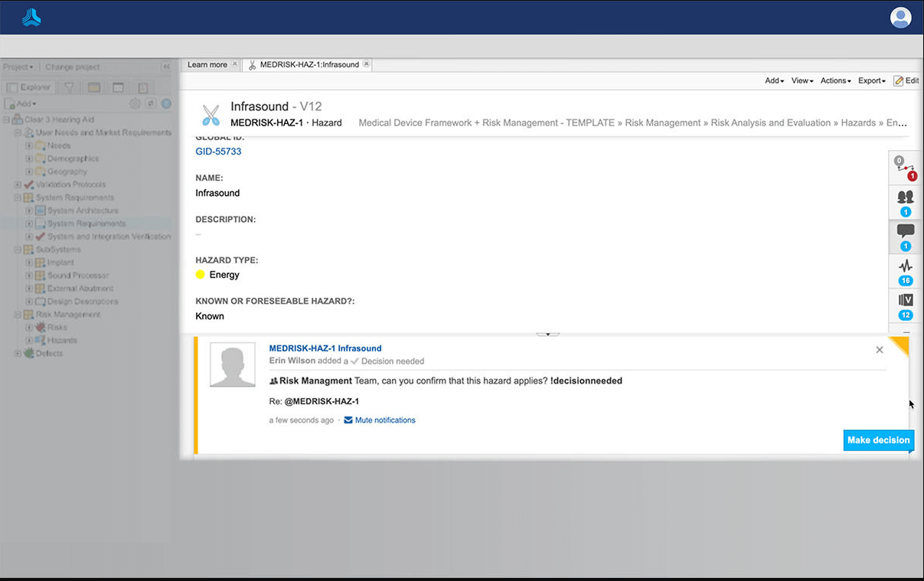Expand the Risks tree node

[x=29, y=328]
